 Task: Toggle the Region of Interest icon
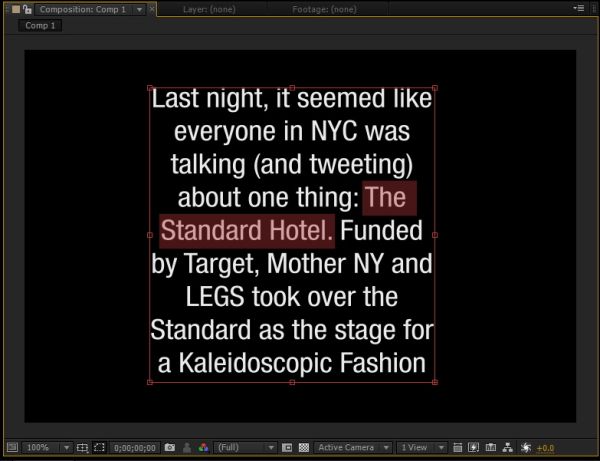click(x=287, y=448)
